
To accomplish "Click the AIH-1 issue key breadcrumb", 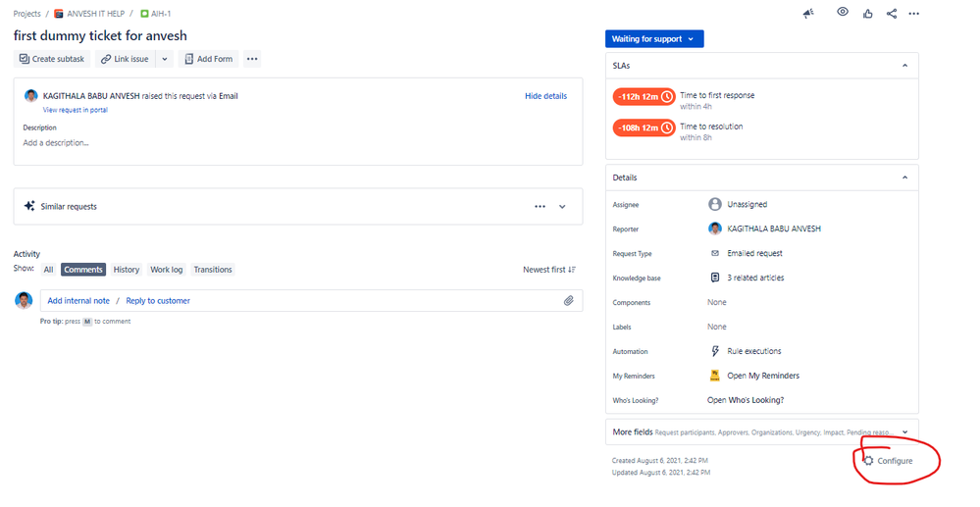I will (161, 13).
